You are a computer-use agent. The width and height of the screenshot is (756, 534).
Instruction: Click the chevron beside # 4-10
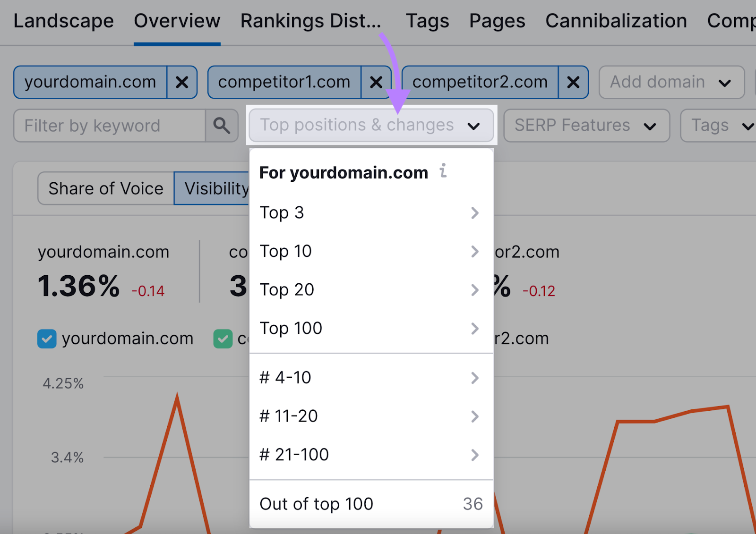click(x=475, y=378)
